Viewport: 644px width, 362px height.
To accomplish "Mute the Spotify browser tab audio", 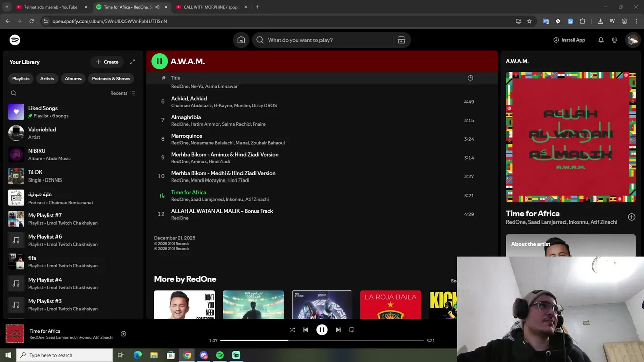I will coord(157,7).
